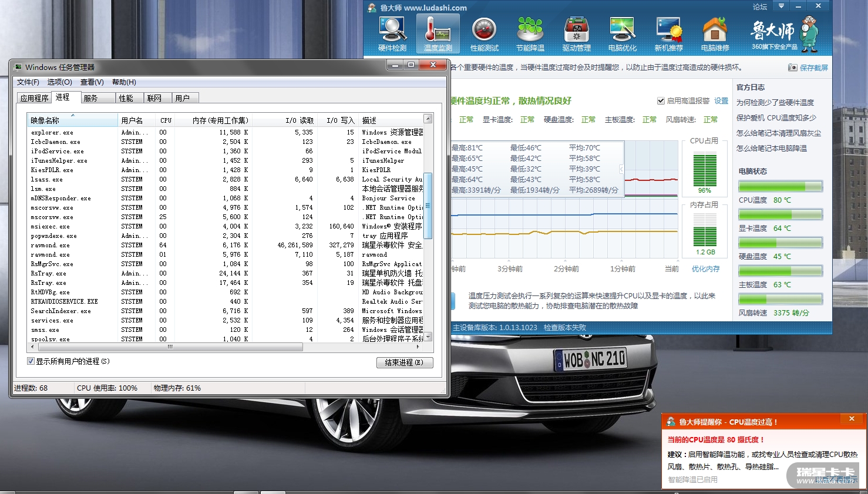Open 驱动管理 driver management icon
Image resolution: width=868 pixels, height=494 pixels.
(577, 33)
